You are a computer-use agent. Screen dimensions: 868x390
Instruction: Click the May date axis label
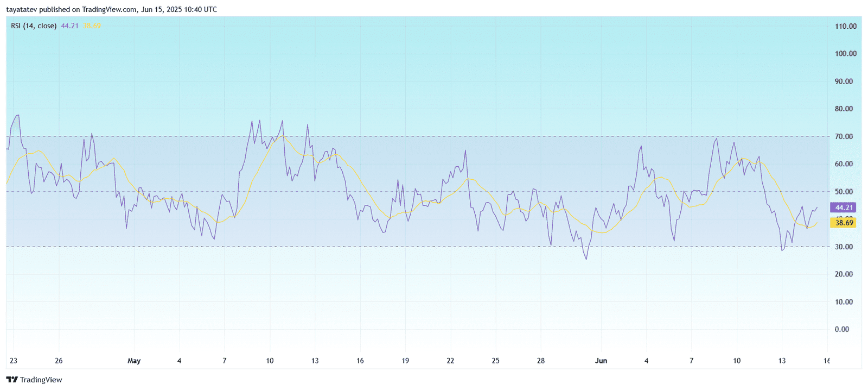pyautogui.click(x=134, y=361)
